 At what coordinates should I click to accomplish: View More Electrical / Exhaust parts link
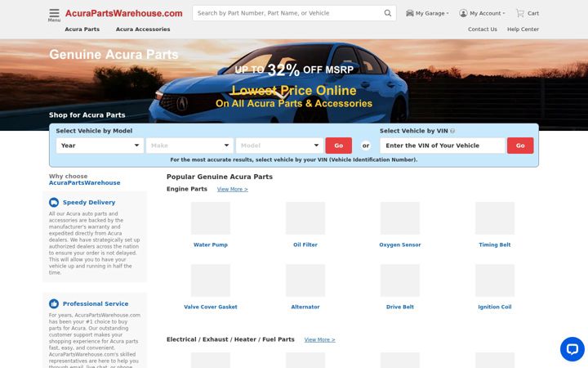[320, 340]
